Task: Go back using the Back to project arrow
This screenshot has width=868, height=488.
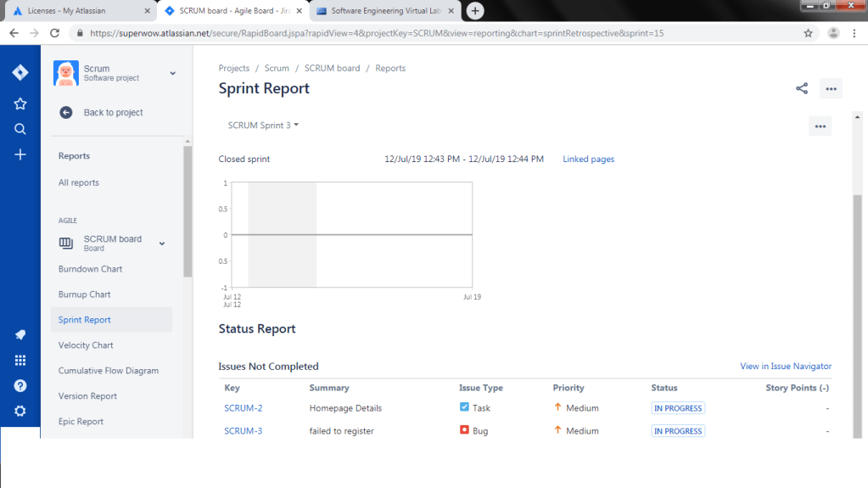Action: click(x=66, y=112)
